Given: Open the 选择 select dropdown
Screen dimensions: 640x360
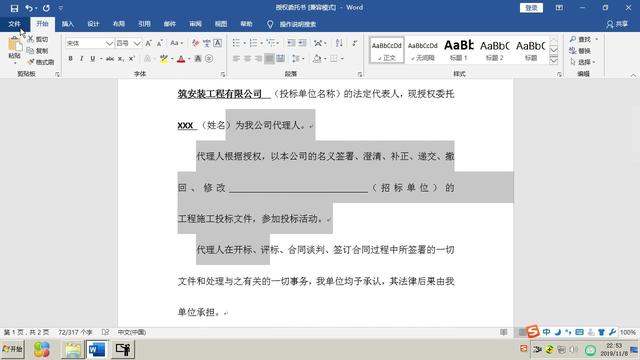Looking at the screenshot, I should 582,62.
